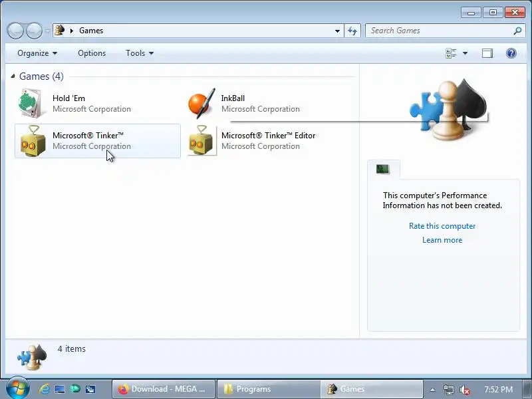Click the Microsoft® Tinker™ Editor label
The height and width of the screenshot is (399, 532).
point(268,136)
